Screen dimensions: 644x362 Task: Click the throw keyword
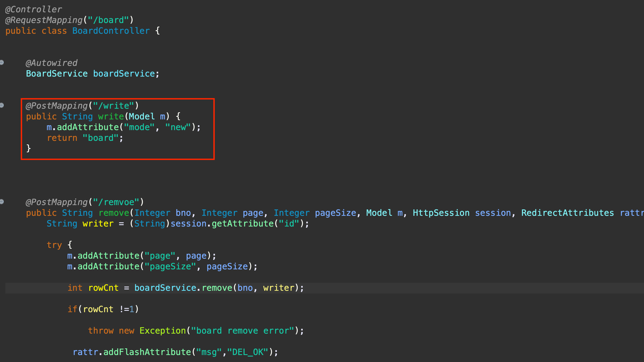pos(101,331)
